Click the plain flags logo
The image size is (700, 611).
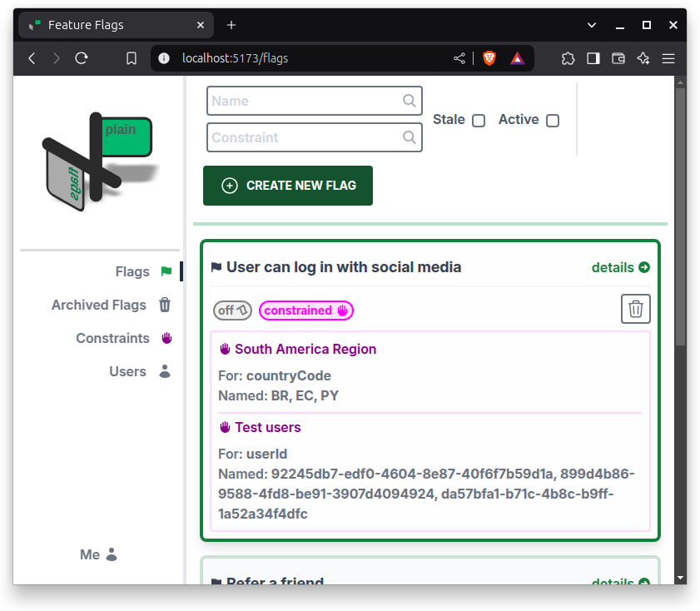coord(100,161)
